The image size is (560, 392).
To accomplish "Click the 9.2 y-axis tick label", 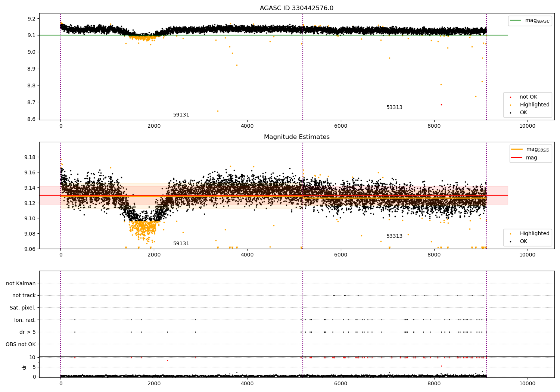I will coord(32,19).
